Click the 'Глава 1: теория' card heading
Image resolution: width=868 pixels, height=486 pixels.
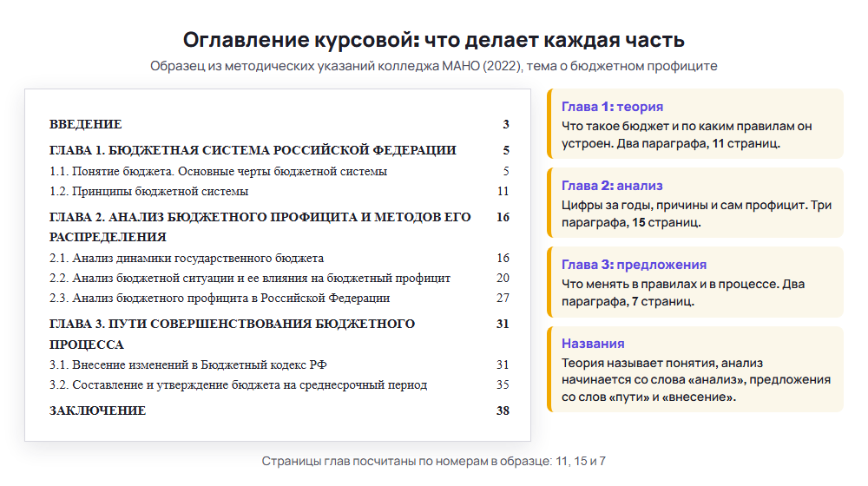[x=612, y=107]
